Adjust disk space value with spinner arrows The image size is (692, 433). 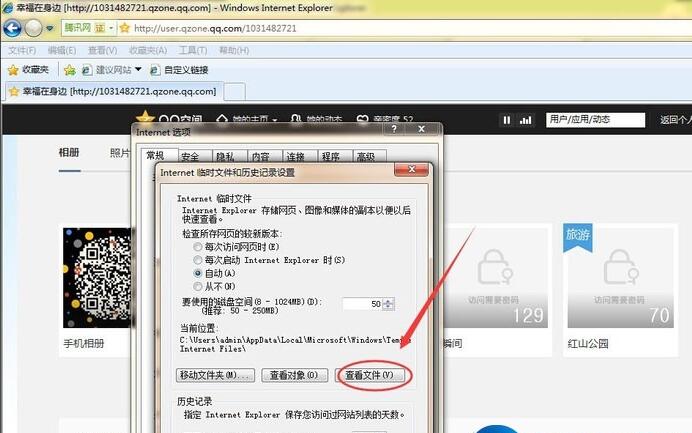click(x=389, y=303)
